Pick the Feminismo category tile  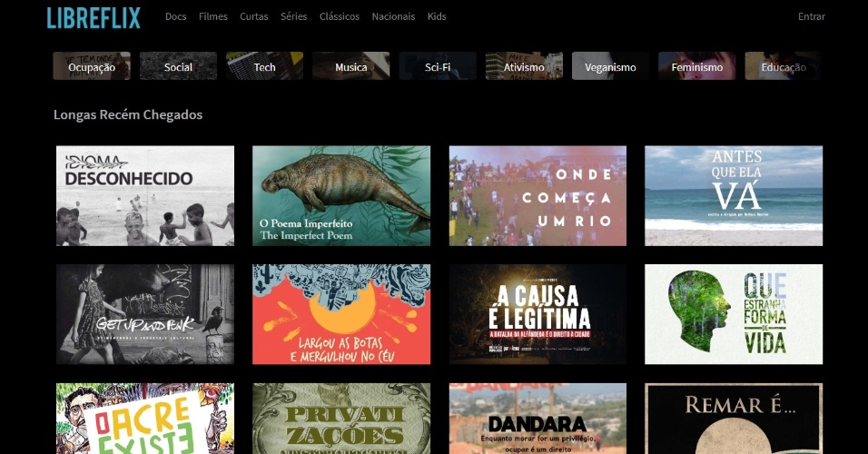[697, 66]
